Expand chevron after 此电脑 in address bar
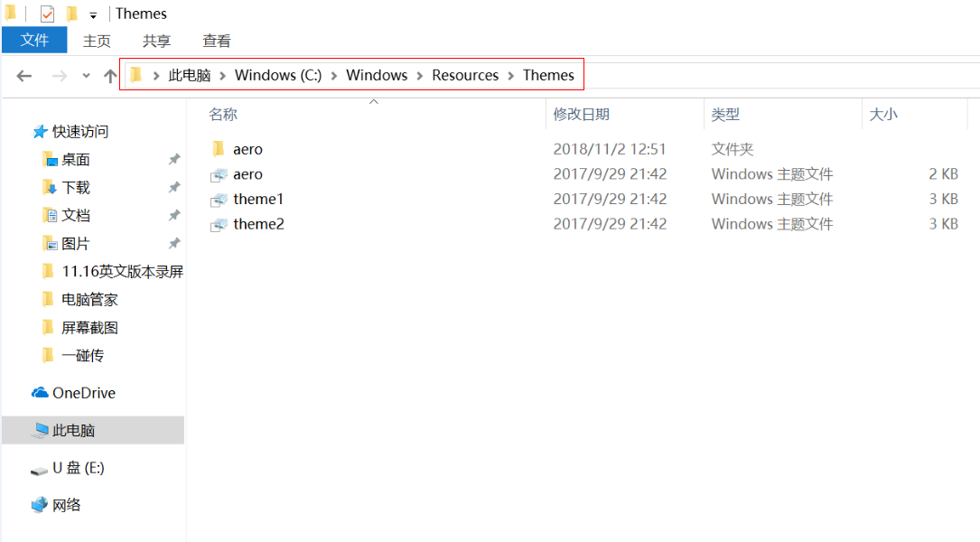The width and height of the screenshot is (980, 542). (x=222, y=75)
